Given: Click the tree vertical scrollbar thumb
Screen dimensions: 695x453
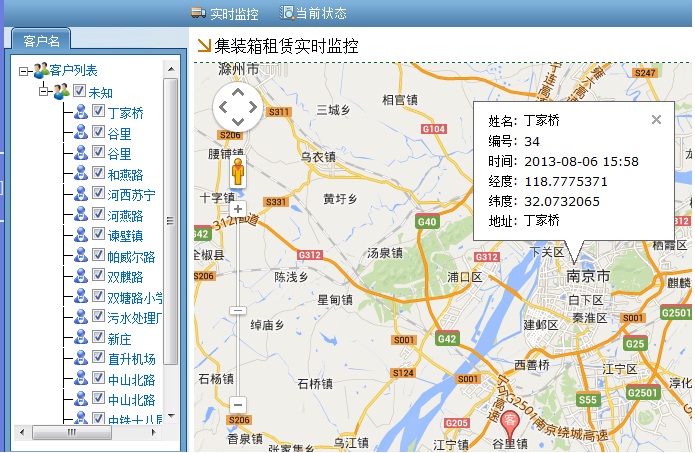Looking at the screenshot, I should click(x=171, y=221).
